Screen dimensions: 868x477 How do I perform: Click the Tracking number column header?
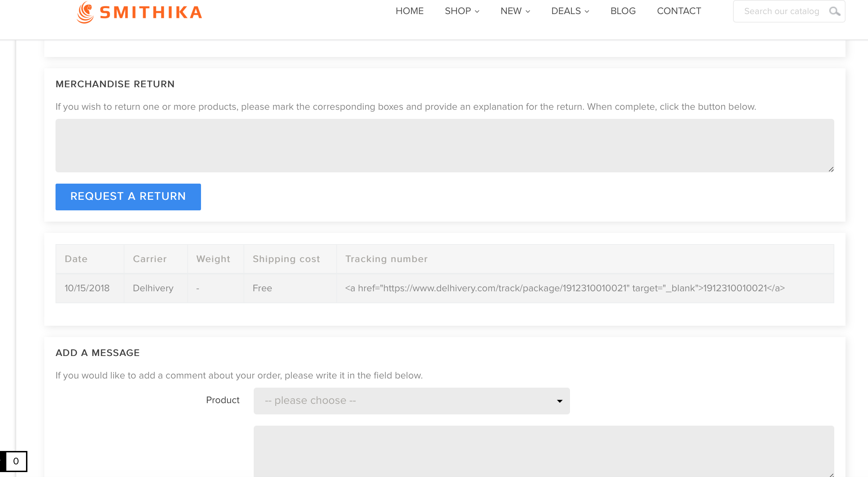386,259
